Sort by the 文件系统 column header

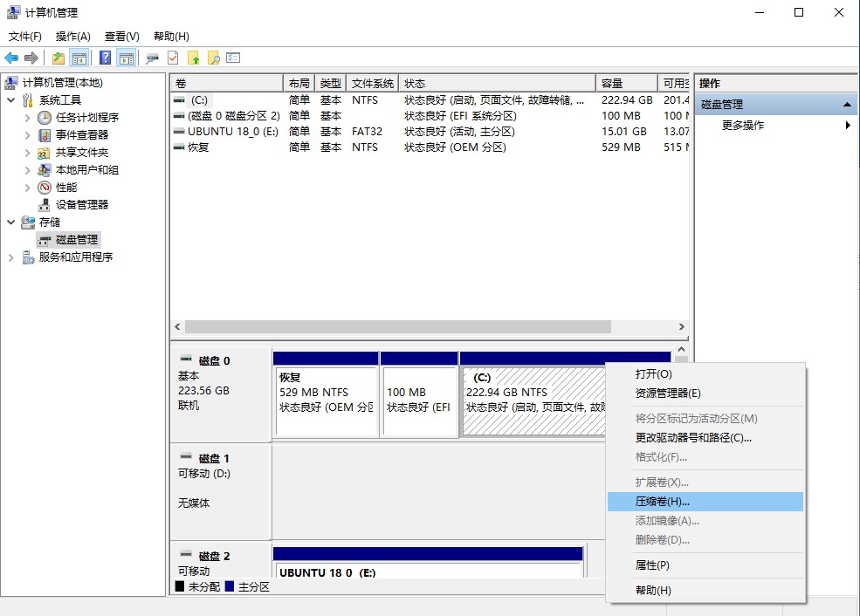(x=373, y=83)
